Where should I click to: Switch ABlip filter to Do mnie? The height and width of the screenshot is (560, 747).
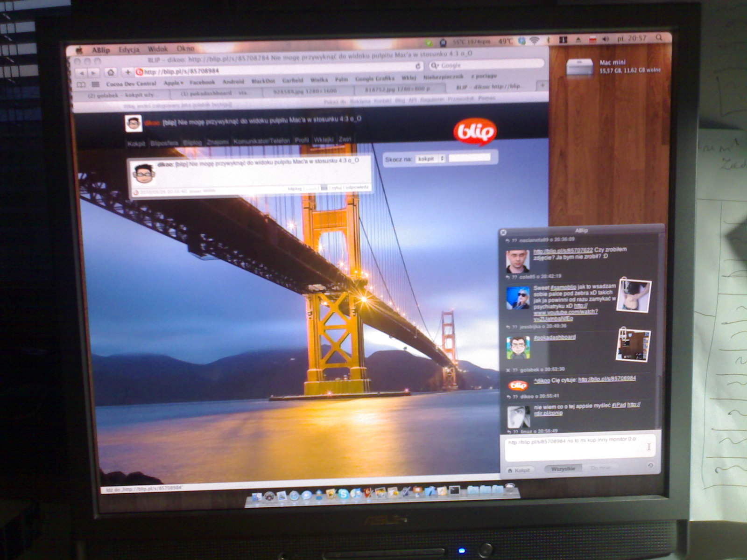coord(600,468)
